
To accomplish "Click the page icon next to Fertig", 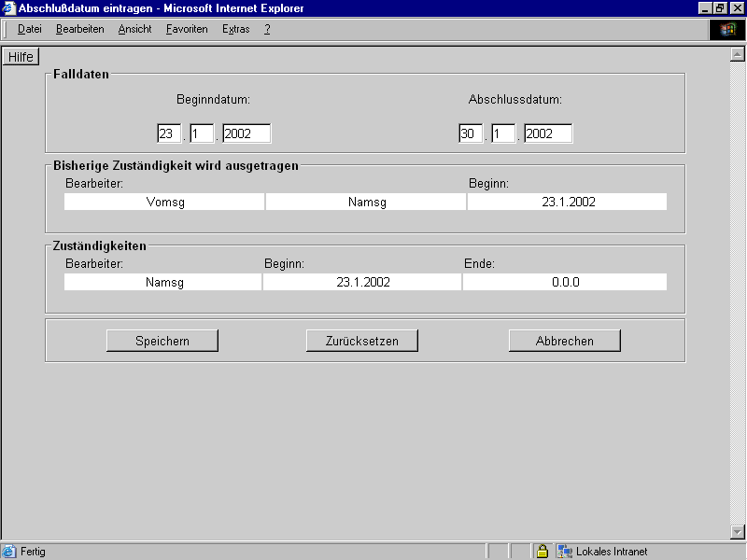I will [9, 552].
